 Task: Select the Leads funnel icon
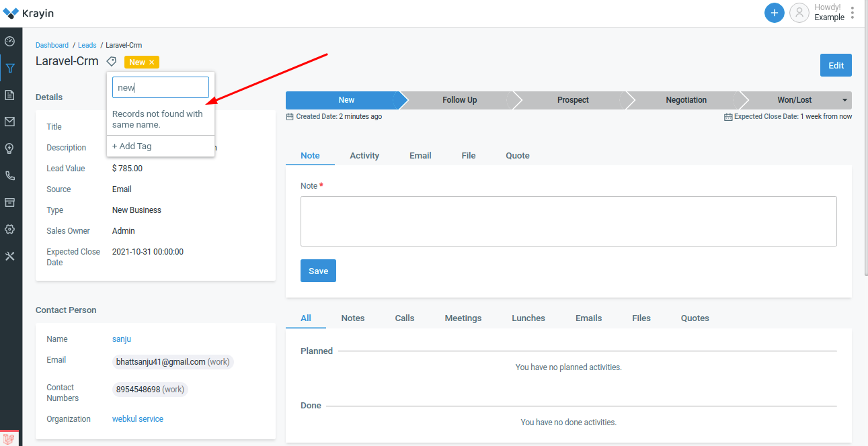10,68
